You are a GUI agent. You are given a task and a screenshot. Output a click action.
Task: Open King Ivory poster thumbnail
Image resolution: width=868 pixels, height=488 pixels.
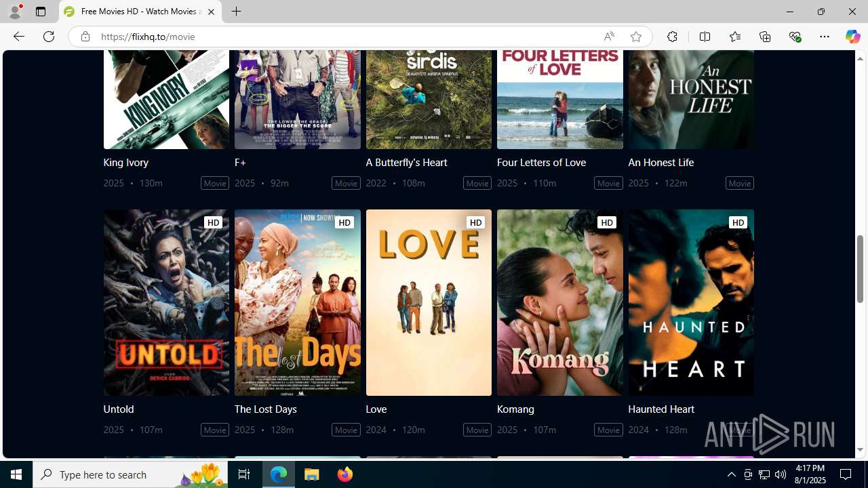(x=166, y=100)
